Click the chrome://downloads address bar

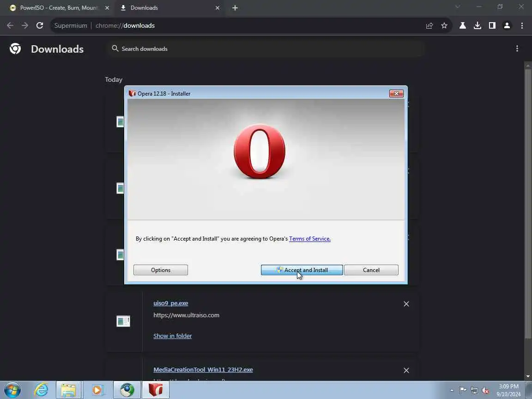[x=237, y=25]
